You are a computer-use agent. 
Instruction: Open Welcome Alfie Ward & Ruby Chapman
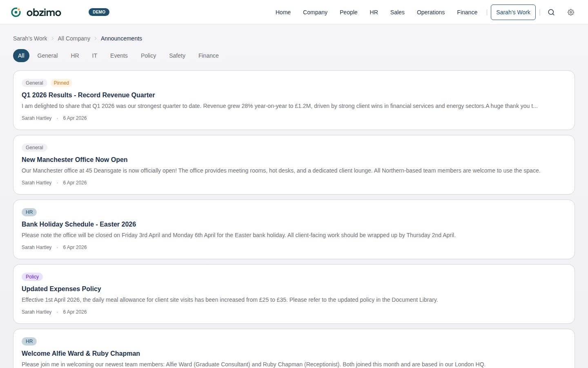[81, 353]
